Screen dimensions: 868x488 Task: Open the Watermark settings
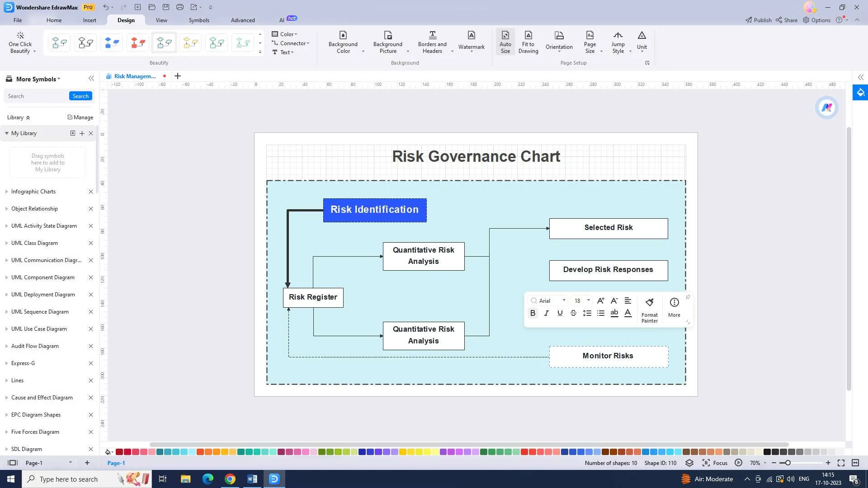(472, 42)
